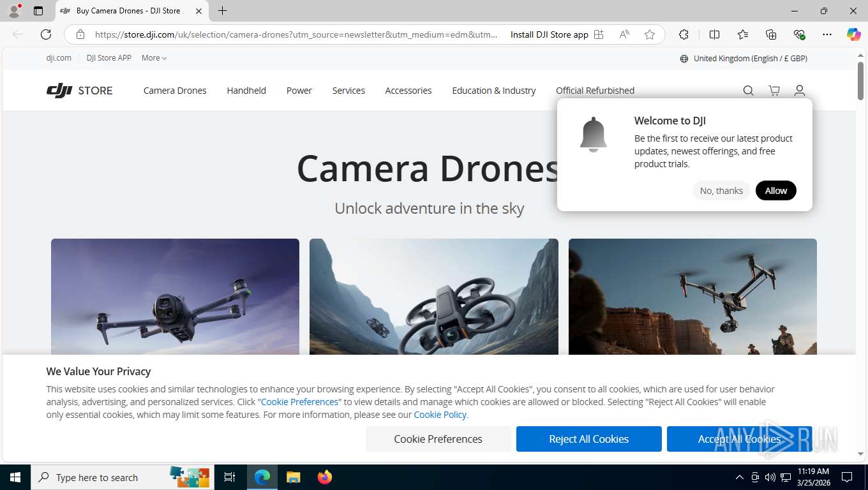This screenshot has width=868, height=490.
Task: Toggle Split screen icon
Action: (715, 34)
